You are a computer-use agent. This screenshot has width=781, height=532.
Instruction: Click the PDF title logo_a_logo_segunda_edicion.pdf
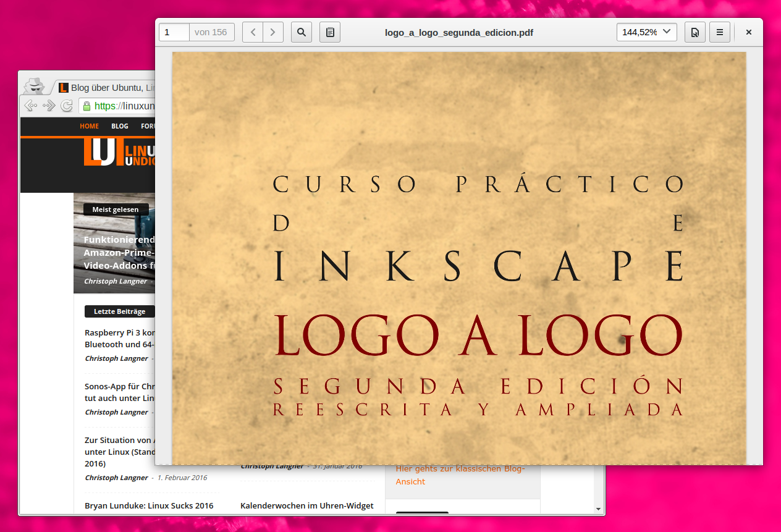click(459, 32)
